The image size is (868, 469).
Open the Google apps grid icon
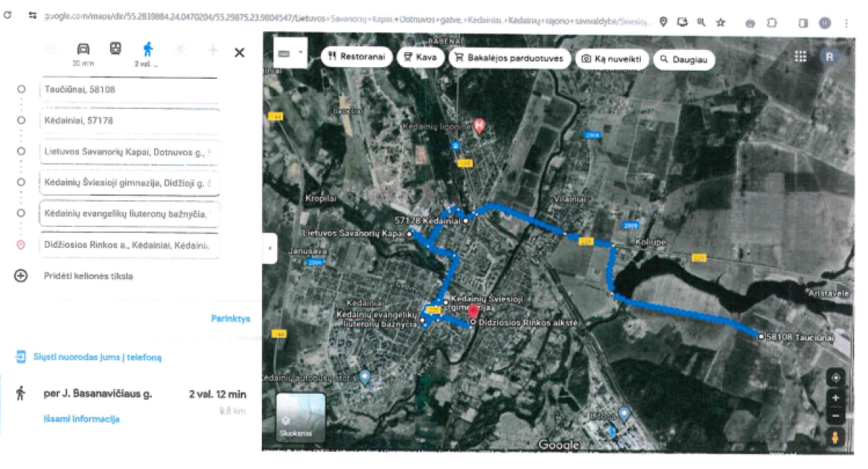click(x=801, y=56)
